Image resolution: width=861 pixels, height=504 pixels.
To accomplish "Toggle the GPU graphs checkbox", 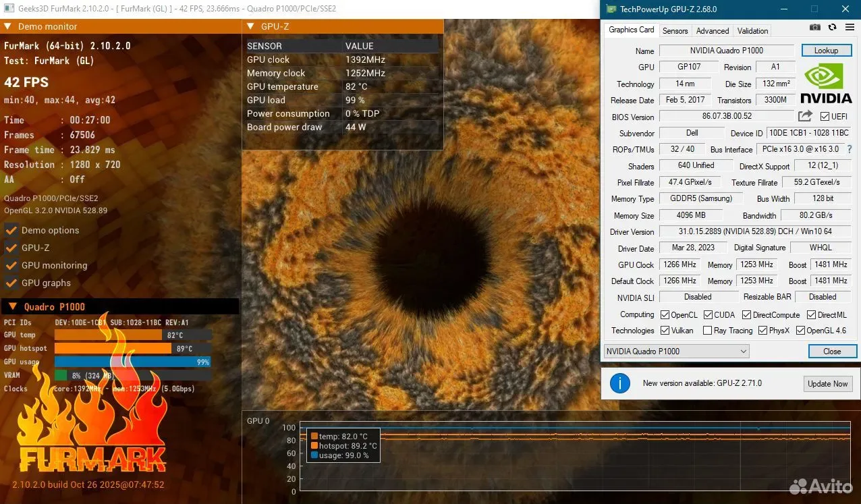I will [x=11, y=283].
